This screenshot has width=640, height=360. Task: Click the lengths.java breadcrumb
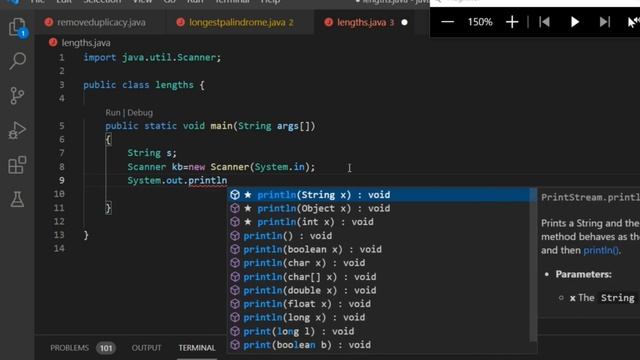[x=86, y=43]
